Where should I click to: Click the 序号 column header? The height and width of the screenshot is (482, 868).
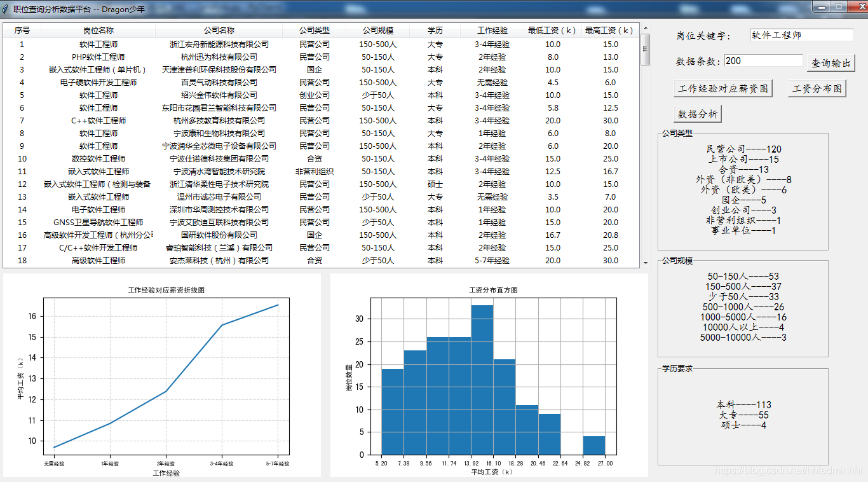[22, 31]
